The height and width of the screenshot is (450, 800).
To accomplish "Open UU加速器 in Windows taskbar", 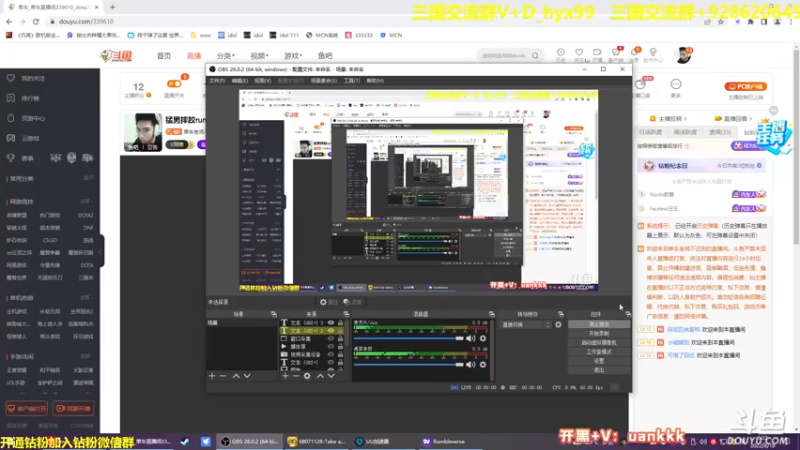I will point(376,442).
